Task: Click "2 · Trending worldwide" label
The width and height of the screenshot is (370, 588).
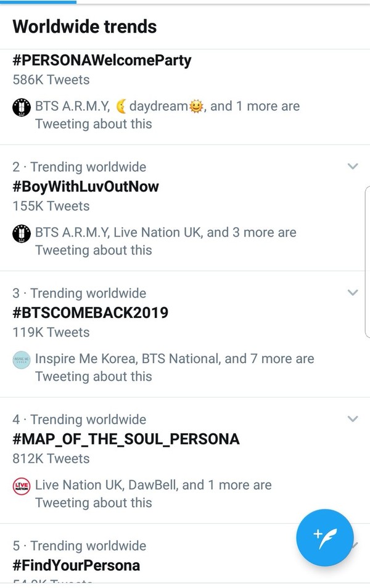Action: pos(80,167)
